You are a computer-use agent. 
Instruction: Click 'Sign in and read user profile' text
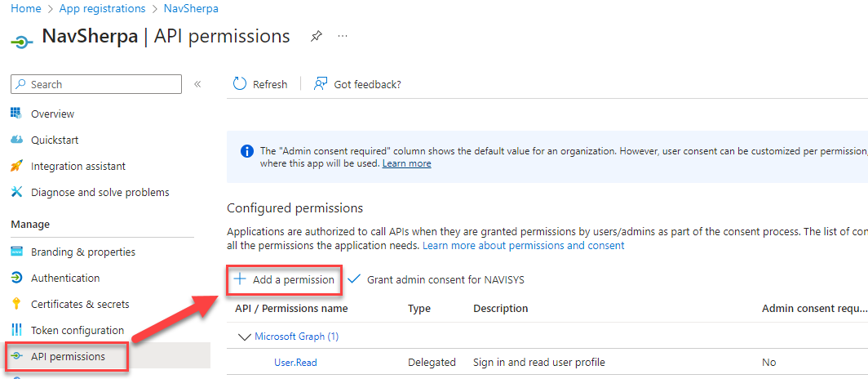pos(539,363)
